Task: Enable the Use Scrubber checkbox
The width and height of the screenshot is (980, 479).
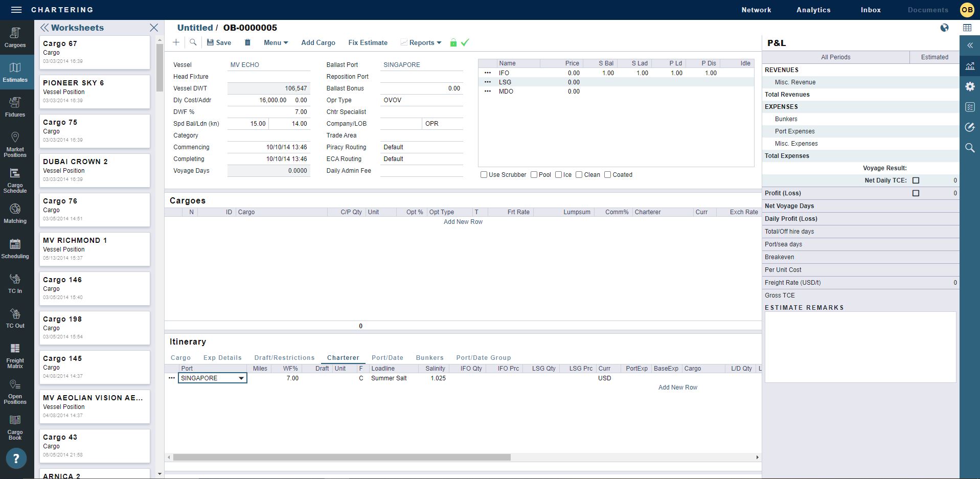Action: point(484,174)
